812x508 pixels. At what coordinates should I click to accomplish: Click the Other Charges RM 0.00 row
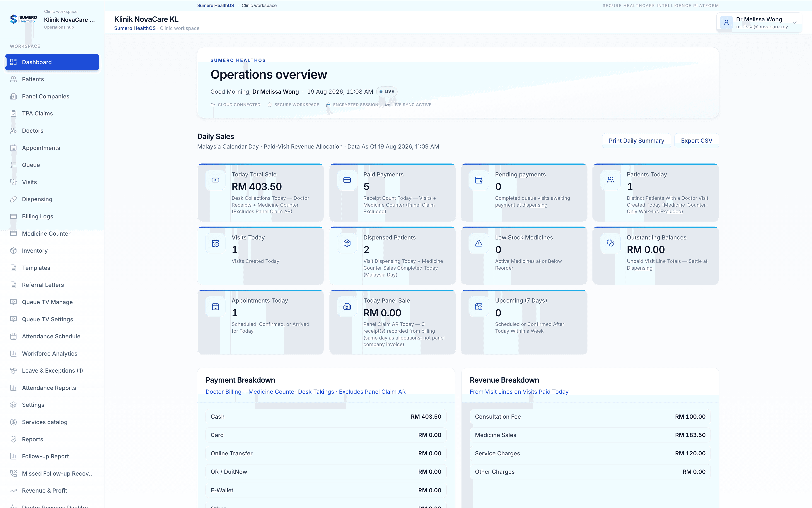click(x=590, y=472)
